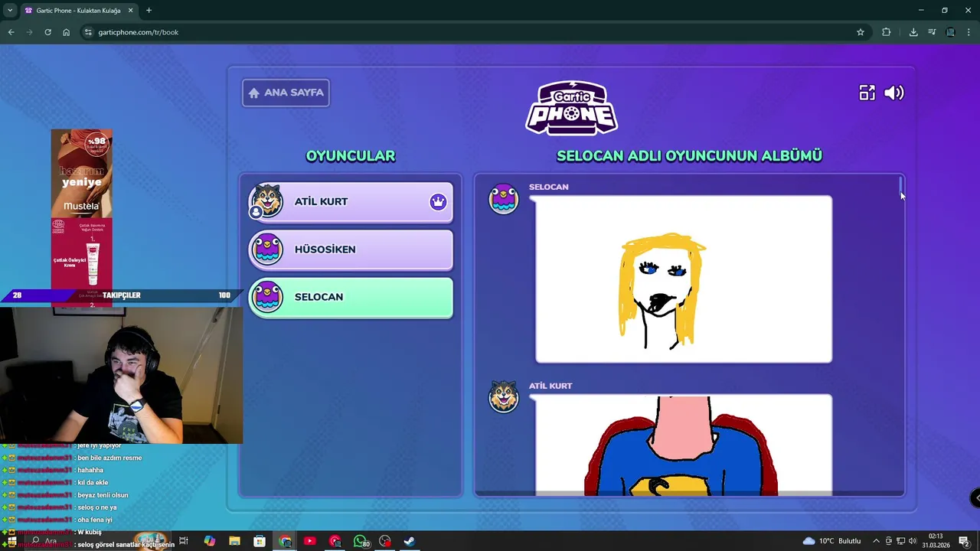Click the browser back arrow
The width and height of the screenshot is (980, 551).
click(11, 32)
